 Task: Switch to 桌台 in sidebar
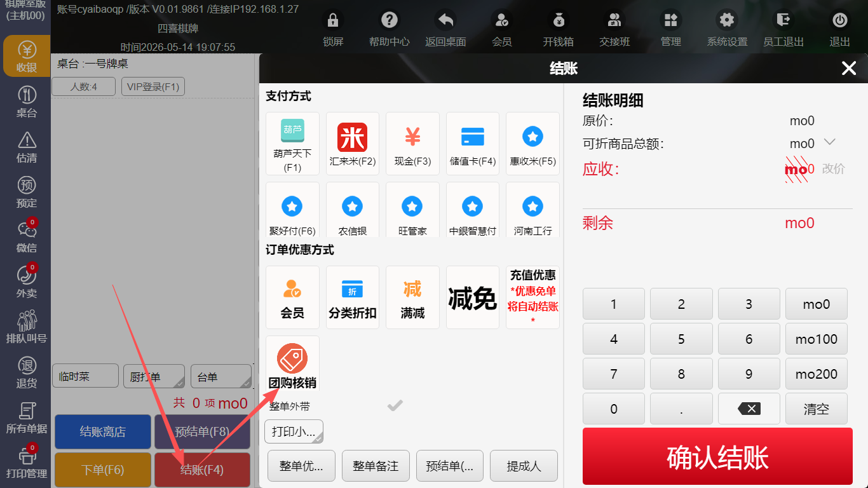(27, 102)
